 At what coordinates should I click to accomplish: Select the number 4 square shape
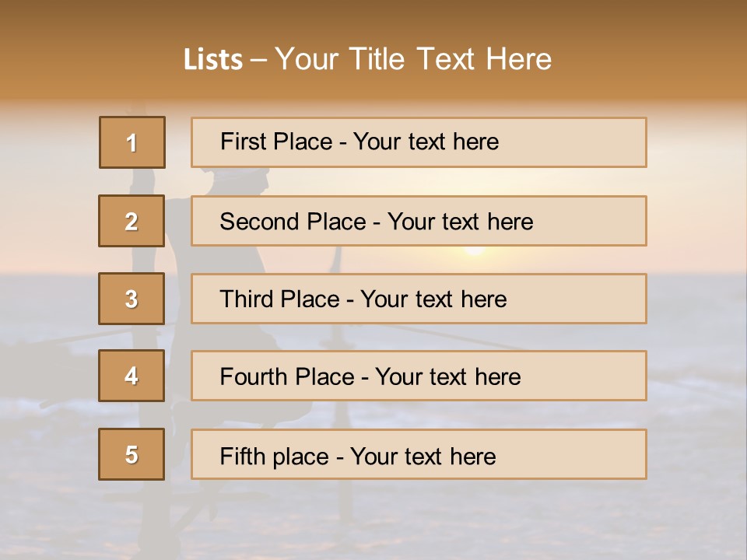(132, 376)
